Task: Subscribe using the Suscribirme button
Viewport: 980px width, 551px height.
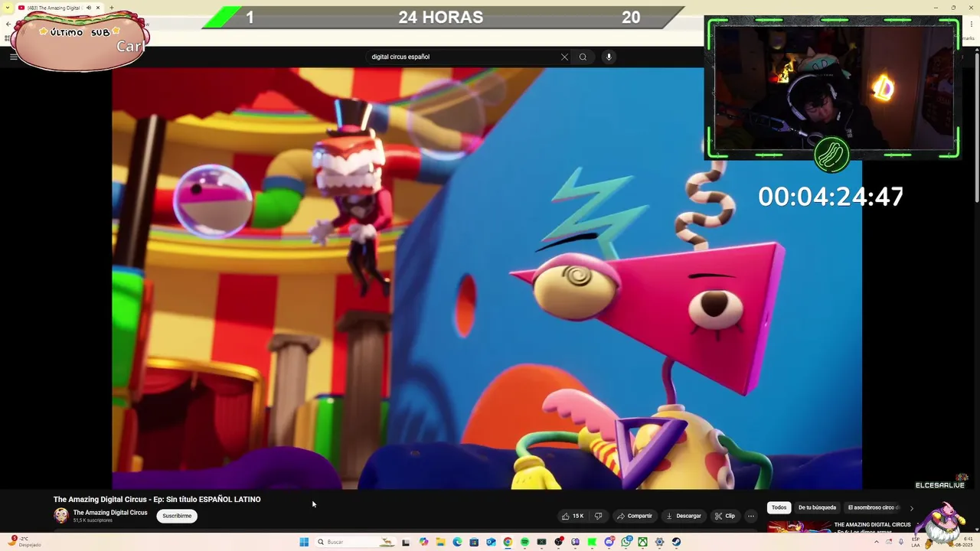Action: (177, 516)
